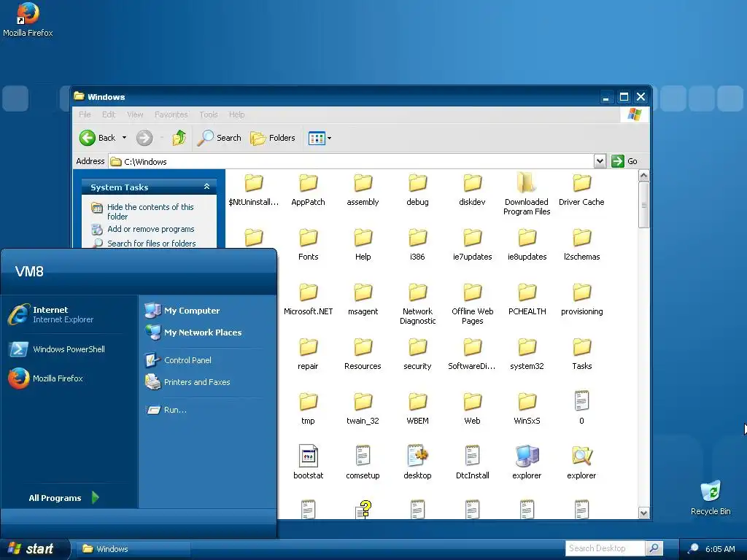Select the ie7updates folder
This screenshot has width=747, height=560.
coord(473,245)
